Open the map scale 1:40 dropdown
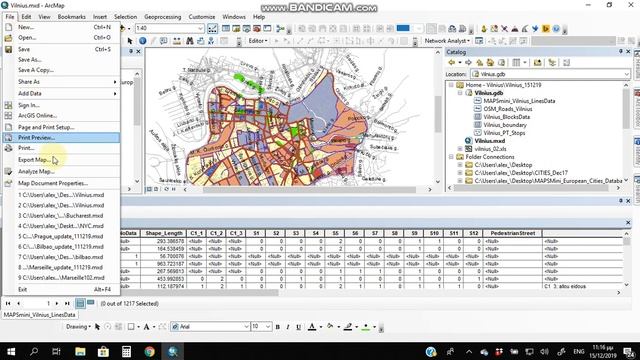Image resolution: width=640 pixels, height=360 pixels. pos(200,28)
